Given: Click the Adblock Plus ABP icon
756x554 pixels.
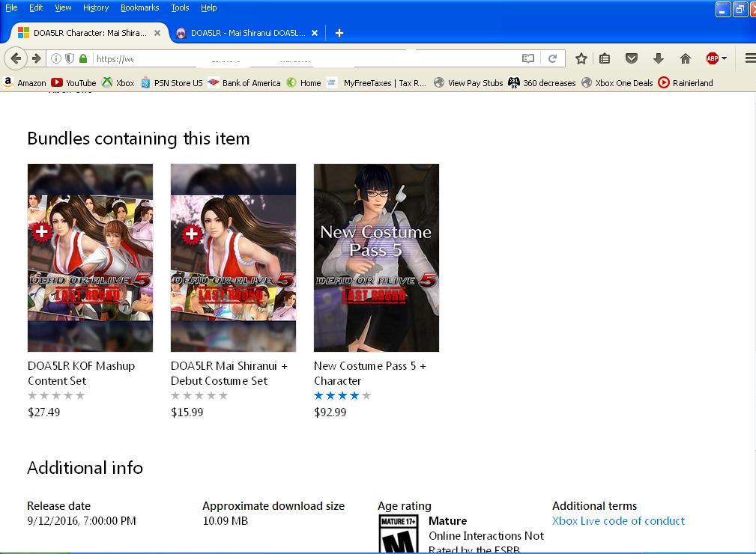Looking at the screenshot, I should pos(712,59).
